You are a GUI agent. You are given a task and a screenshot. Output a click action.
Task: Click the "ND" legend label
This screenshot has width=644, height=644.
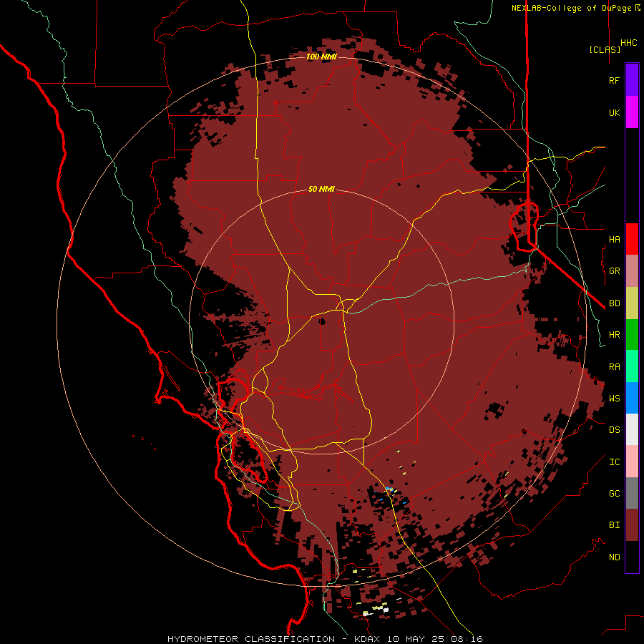(x=614, y=557)
